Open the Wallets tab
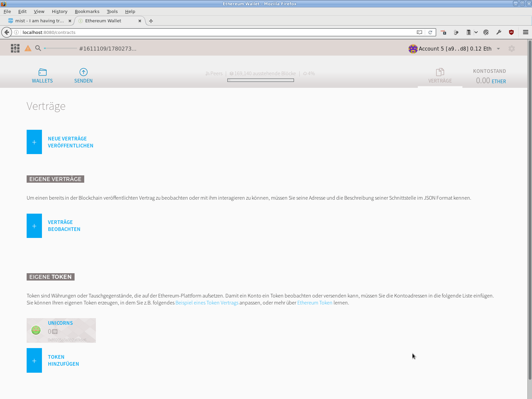The width and height of the screenshot is (532, 399). coord(42,76)
